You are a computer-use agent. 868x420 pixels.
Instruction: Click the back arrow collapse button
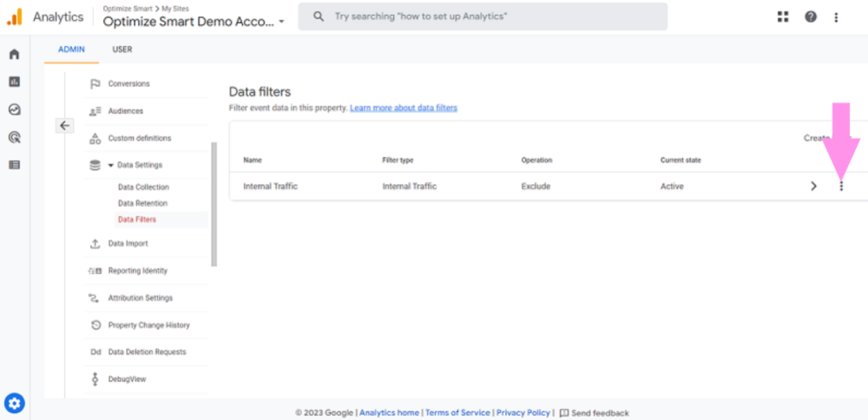pos(65,125)
